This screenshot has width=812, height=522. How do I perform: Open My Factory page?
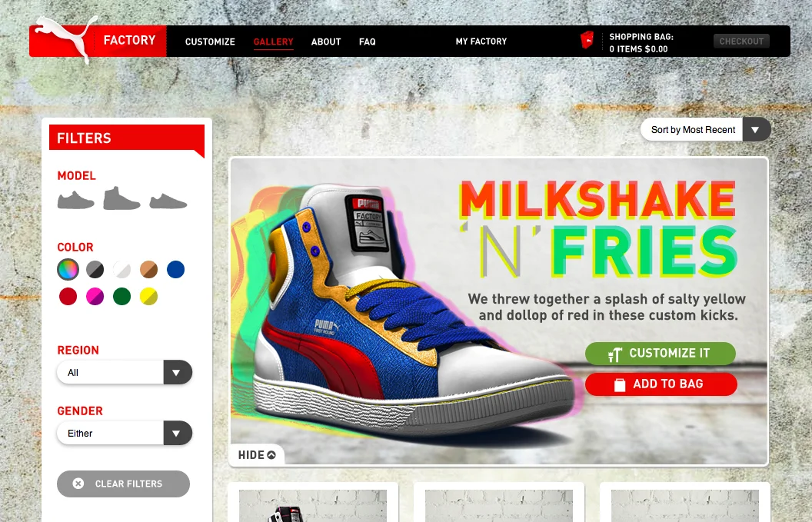(x=481, y=42)
